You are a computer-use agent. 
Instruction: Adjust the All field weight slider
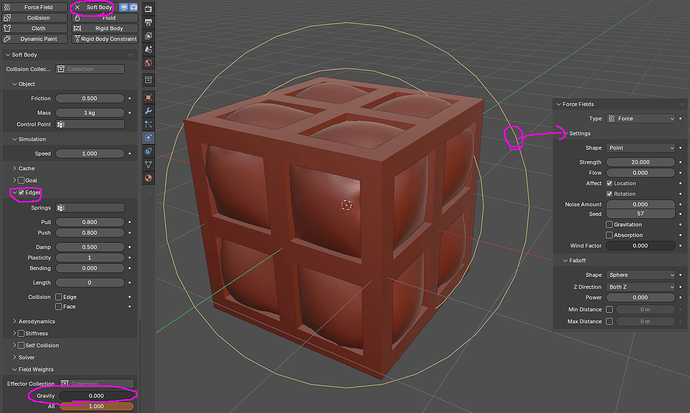[96, 406]
